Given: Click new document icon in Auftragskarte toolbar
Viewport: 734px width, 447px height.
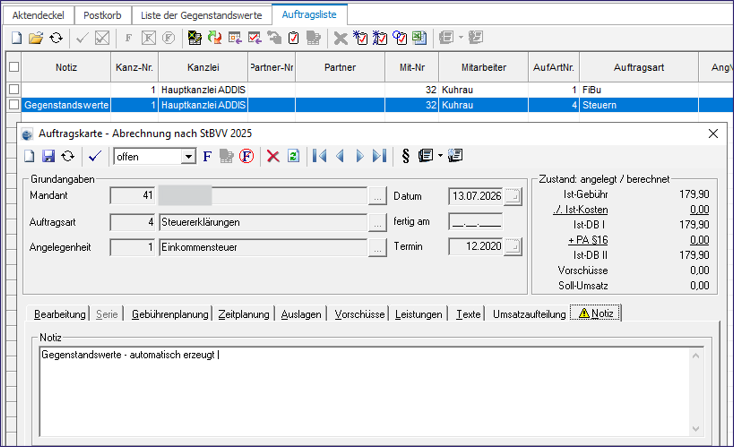Looking at the screenshot, I should pos(29,156).
